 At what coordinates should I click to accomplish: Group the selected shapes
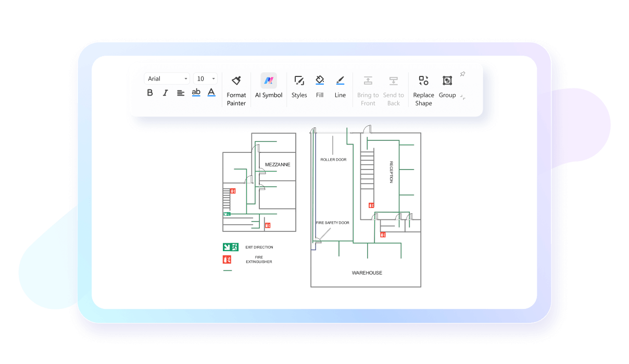click(x=447, y=86)
